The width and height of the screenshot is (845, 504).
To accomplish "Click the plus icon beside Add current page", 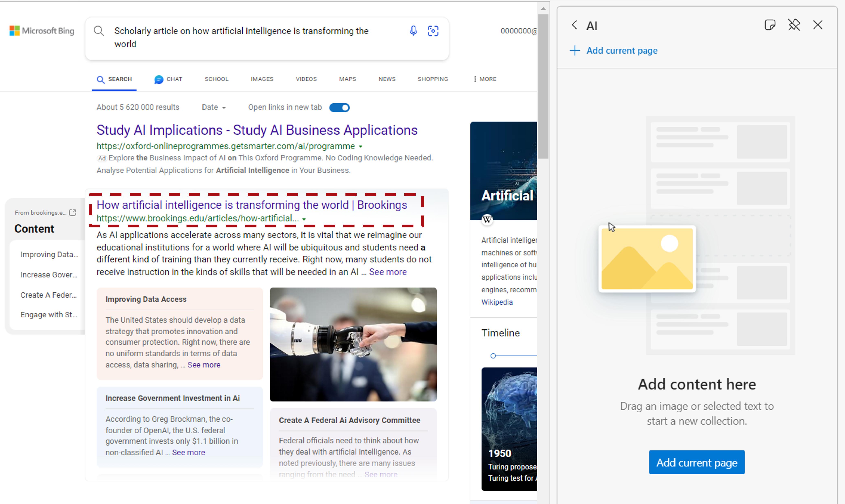I will coord(575,51).
